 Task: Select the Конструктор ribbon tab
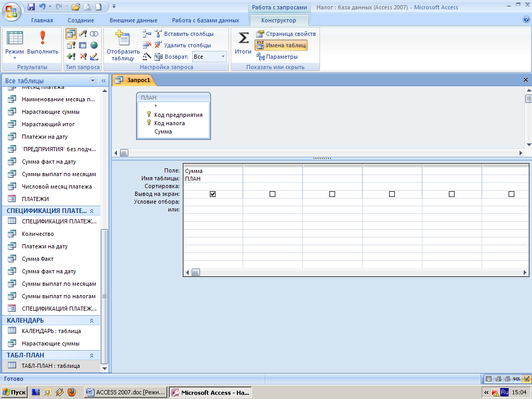[x=278, y=20]
